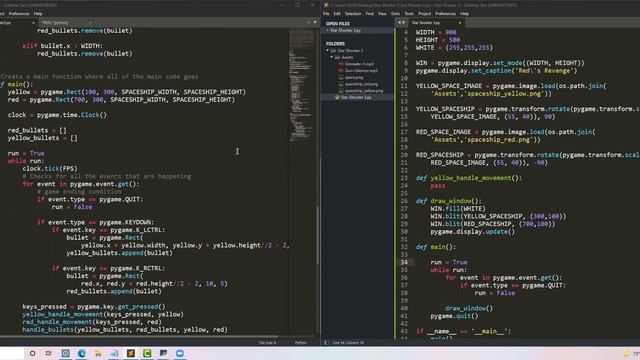This screenshot has height=360, width=640.
Task: Click the Cortana search circle on taskbar
Action: [x=32, y=353]
